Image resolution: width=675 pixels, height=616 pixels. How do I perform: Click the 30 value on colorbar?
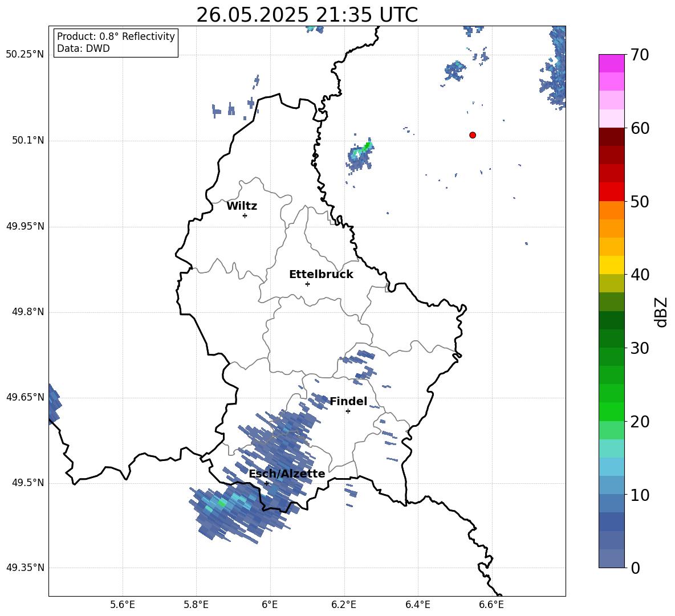coord(640,348)
